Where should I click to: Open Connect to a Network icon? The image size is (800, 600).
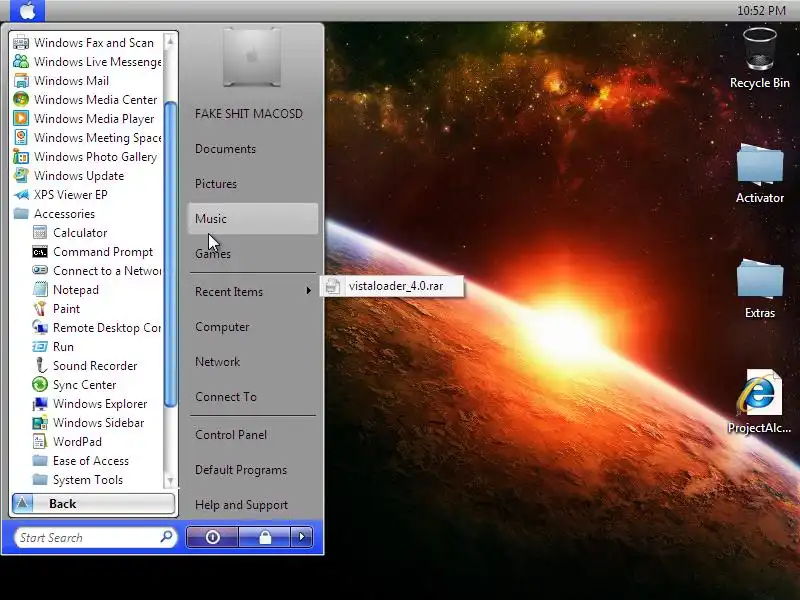pyautogui.click(x=40, y=270)
